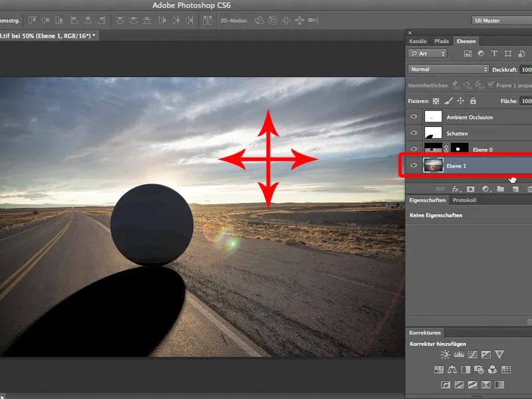Screen dimensions: 532x399
Task: Distribute horizontal centers of layers
Action: 176,21
